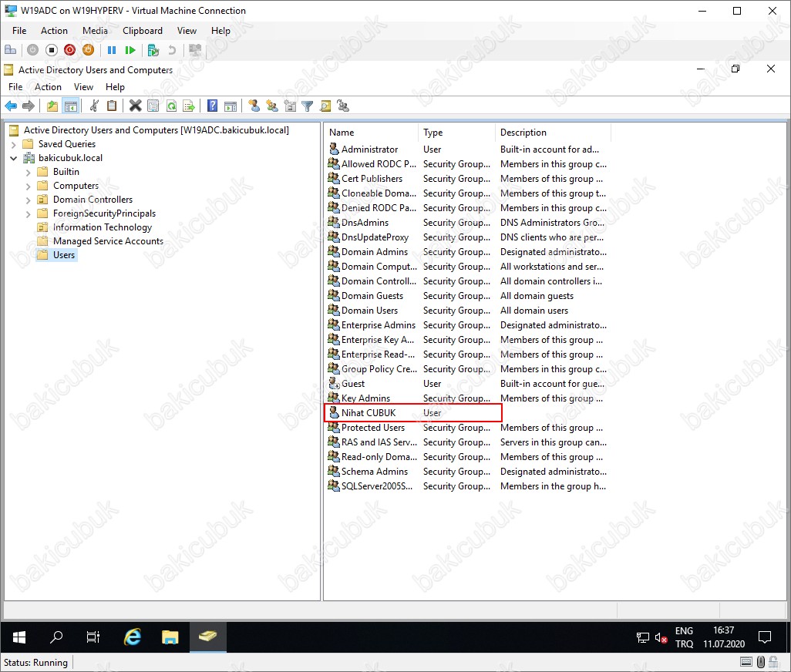Viewport: 791px width, 672px height.
Task: Click the clipboard Copy icon
Action: click(112, 106)
